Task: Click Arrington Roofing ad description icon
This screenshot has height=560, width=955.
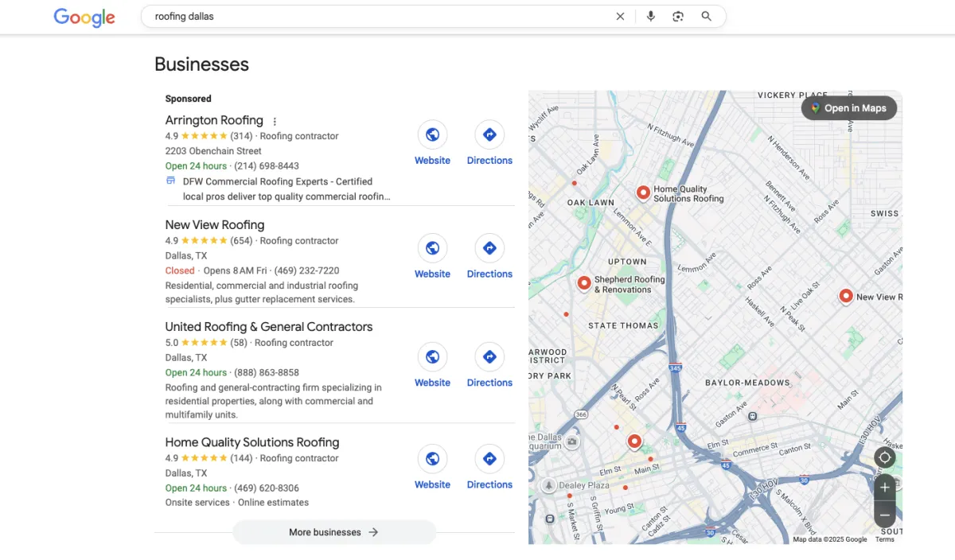Action: [x=170, y=181]
